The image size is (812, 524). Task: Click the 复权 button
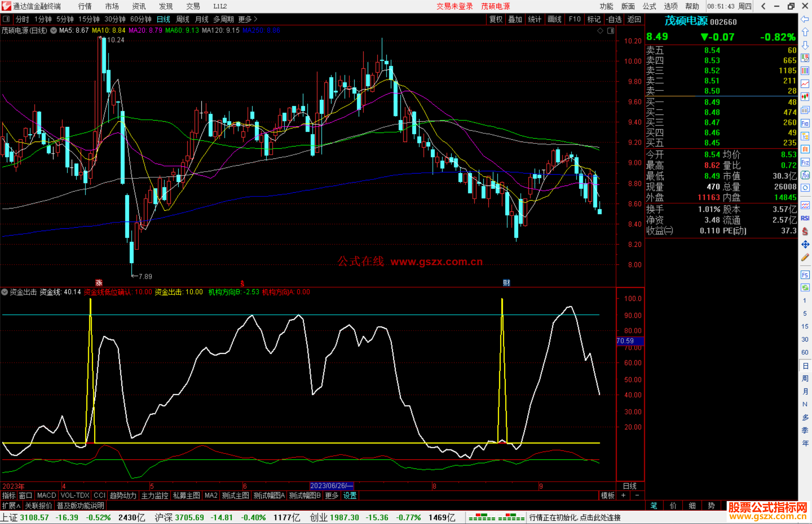tap(496, 19)
